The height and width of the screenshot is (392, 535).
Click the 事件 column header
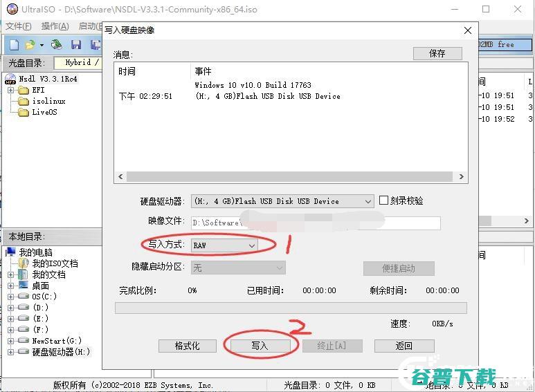pyautogui.click(x=203, y=71)
